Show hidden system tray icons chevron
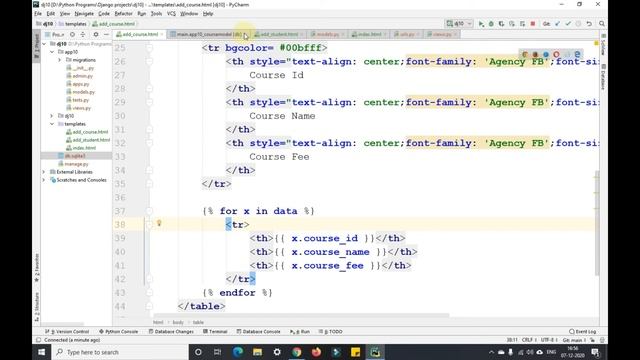The height and width of the screenshot is (360, 640). 491,352
